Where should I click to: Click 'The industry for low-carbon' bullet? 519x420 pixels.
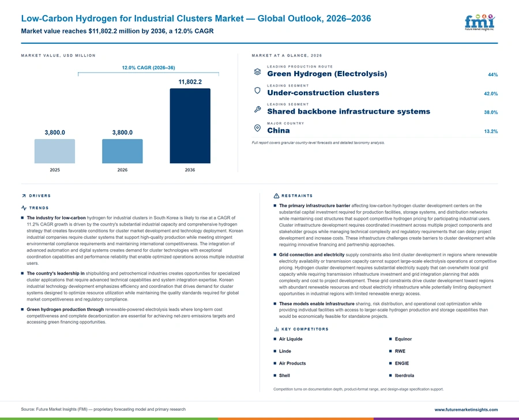(x=133, y=241)
